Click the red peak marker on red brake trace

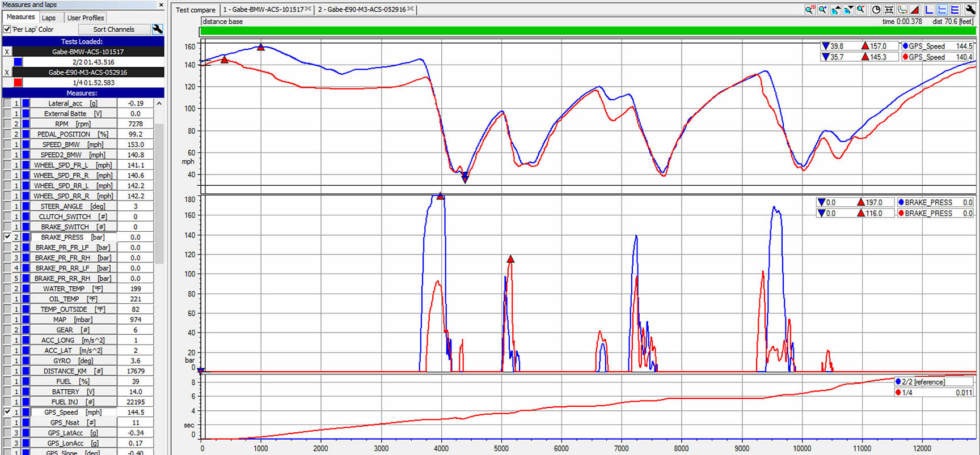coord(510,259)
